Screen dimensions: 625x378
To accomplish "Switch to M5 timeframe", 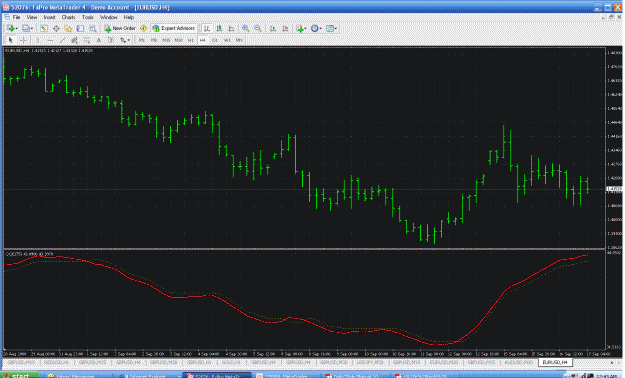I will tap(154, 40).
